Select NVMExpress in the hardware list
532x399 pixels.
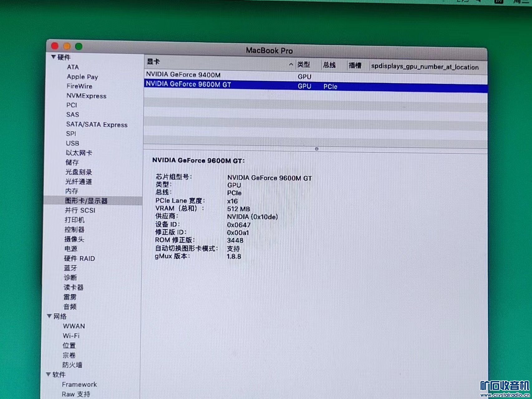tap(86, 96)
